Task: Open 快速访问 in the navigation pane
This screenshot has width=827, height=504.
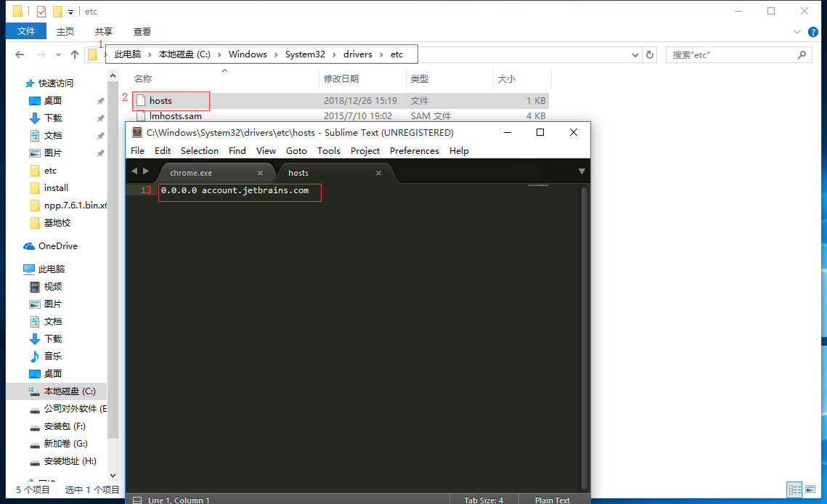Action: 55,84
